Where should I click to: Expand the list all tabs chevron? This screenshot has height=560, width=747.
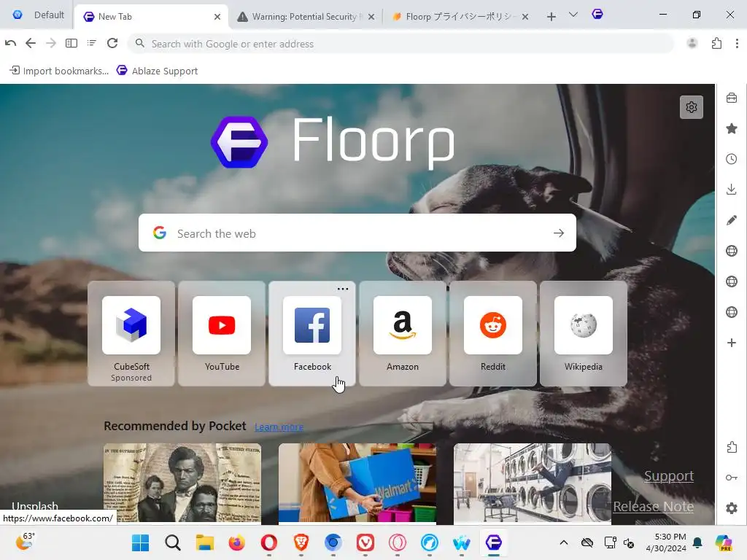point(573,15)
